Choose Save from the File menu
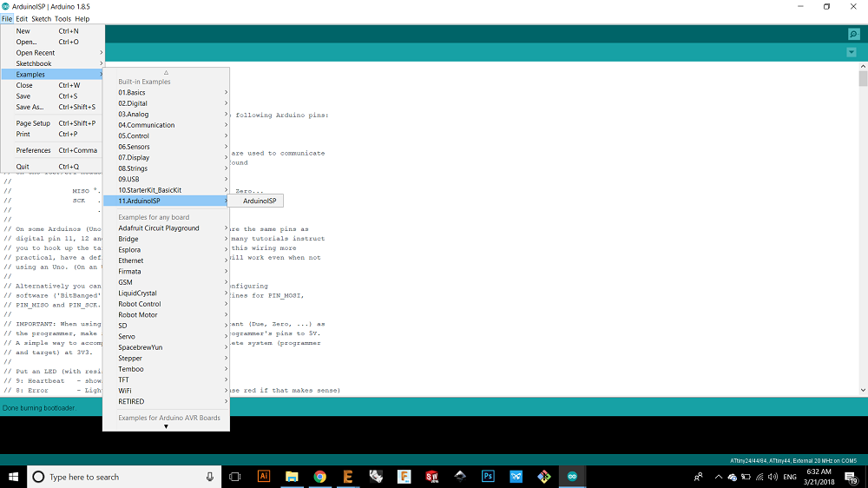This screenshot has width=868, height=488. pos(53,96)
